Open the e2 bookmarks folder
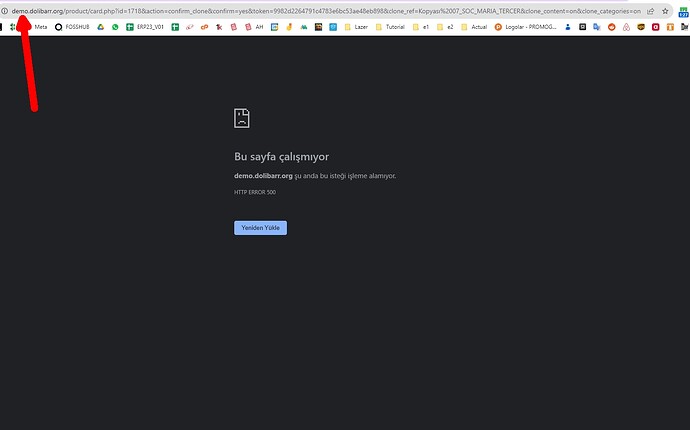Screen dimensions: 690x430 [x=445, y=27]
